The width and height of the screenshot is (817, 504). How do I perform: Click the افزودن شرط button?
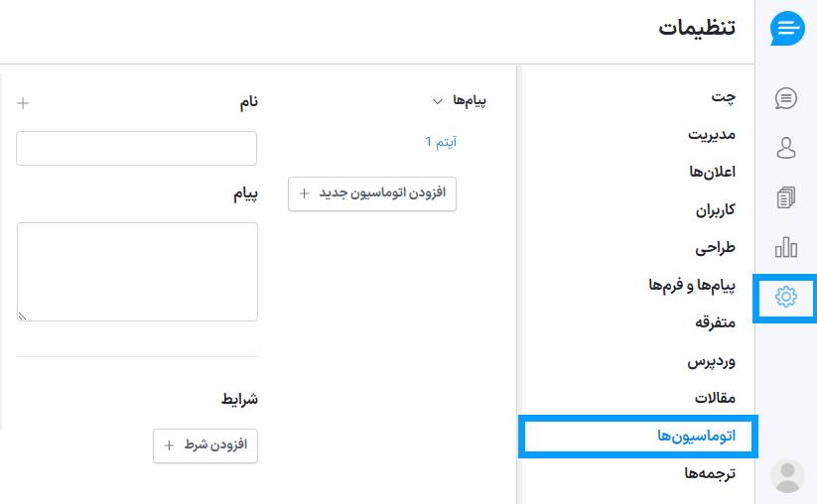(x=205, y=445)
